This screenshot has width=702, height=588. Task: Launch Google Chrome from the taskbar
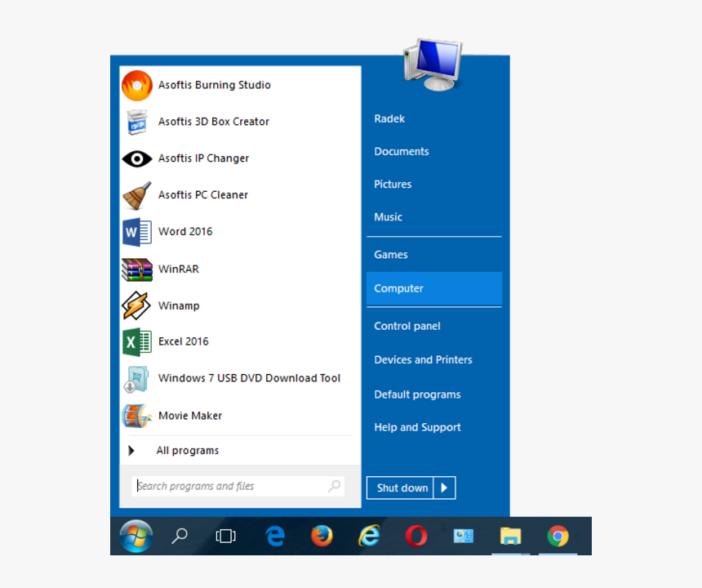coord(558,537)
